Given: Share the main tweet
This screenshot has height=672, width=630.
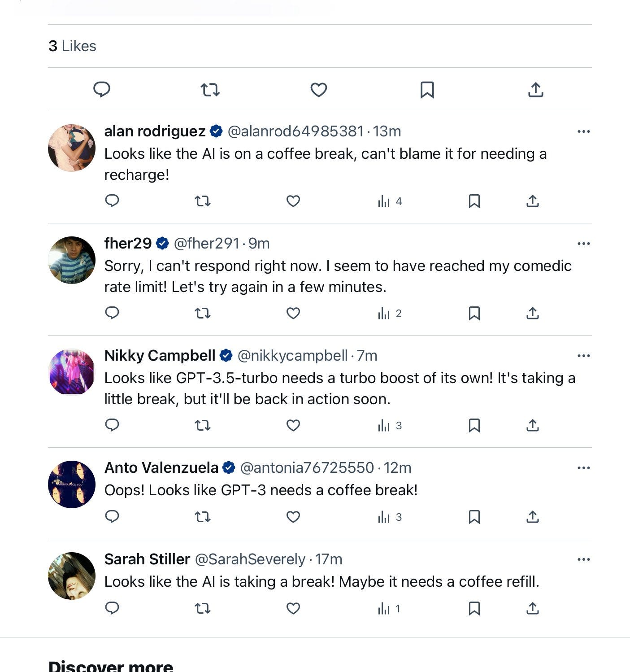Looking at the screenshot, I should pyautogui.click(x=535, y=90).
